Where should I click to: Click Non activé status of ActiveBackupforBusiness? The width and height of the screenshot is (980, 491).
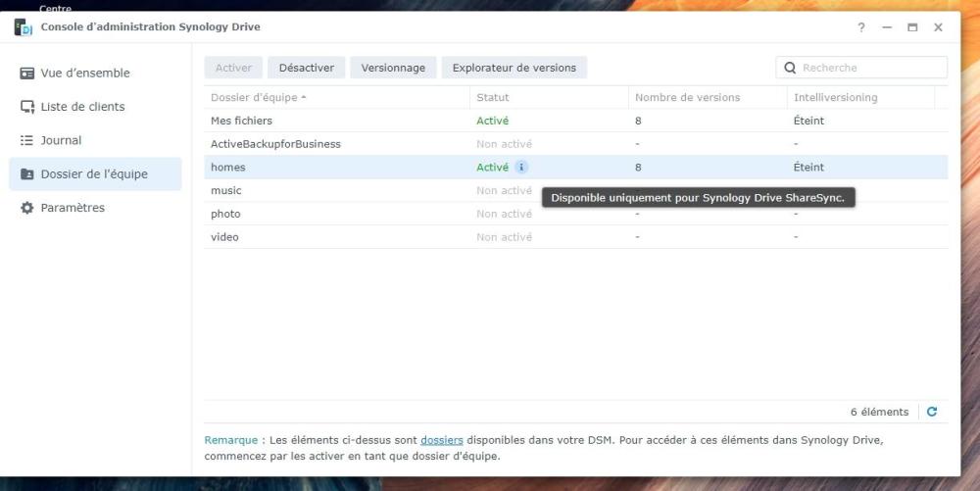coord(505,144)
